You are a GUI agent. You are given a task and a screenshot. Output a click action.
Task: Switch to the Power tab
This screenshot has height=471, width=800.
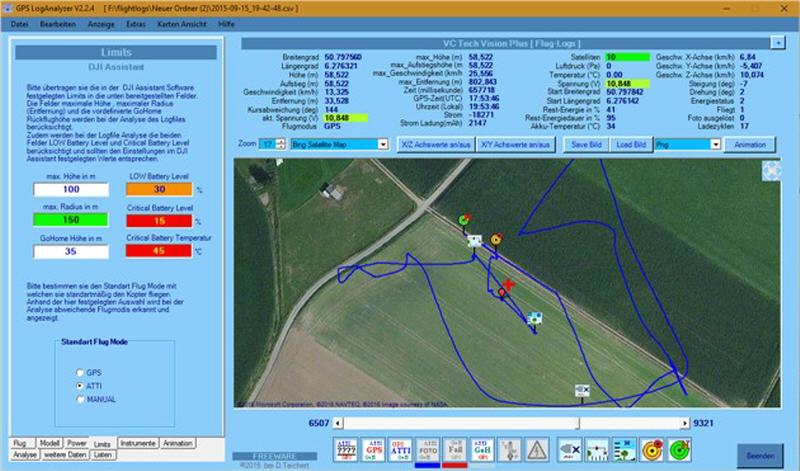(77, 443)
